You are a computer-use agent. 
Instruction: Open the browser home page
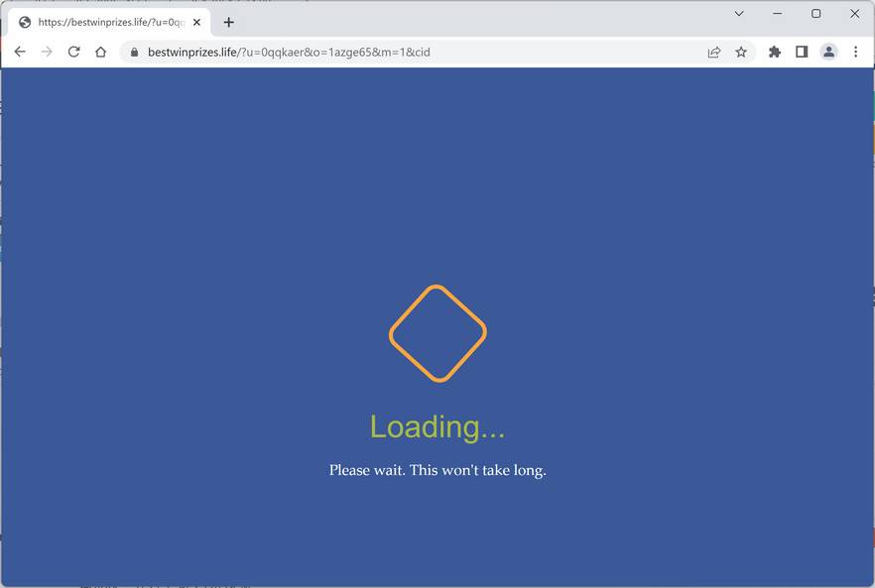click(x=100, y=52)
